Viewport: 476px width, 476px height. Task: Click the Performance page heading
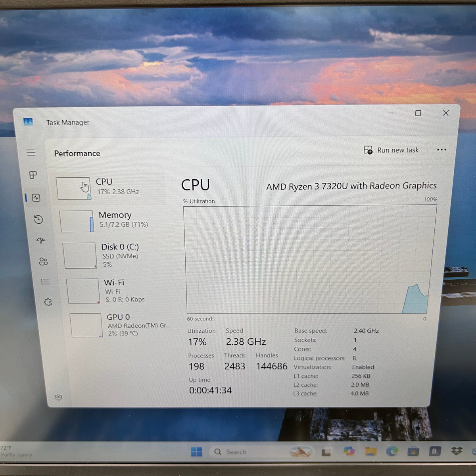click(x=77, y=154)
